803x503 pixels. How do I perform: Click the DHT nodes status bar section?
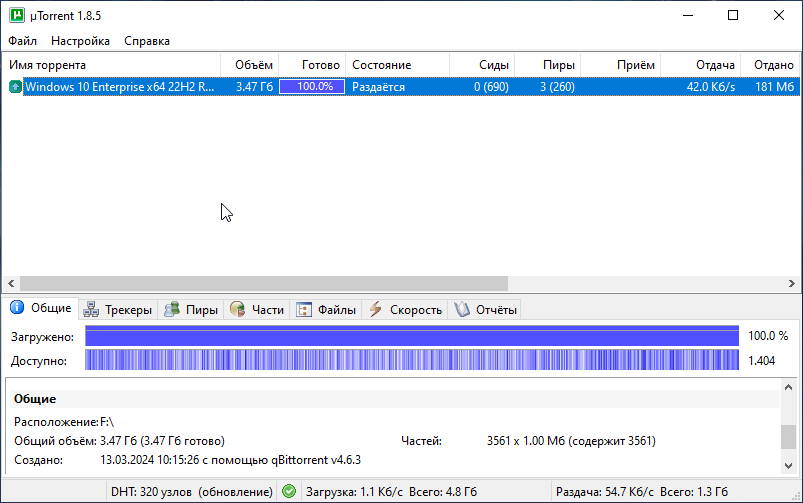191,492
